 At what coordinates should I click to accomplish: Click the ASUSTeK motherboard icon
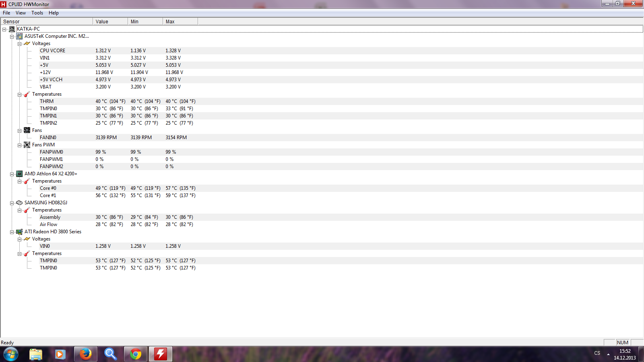click(x=19, y=36)
